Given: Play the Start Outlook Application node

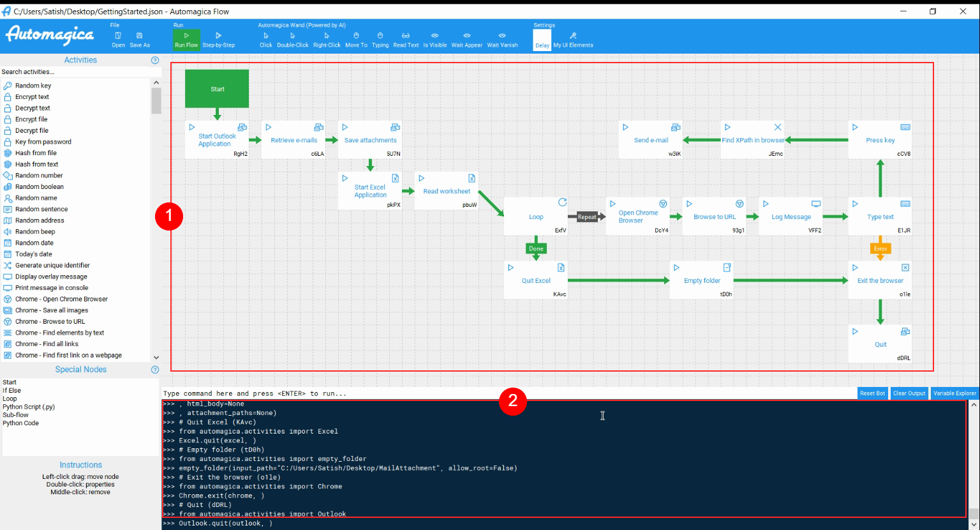Looking at the screenshot, I should click(x=191, y=127).
